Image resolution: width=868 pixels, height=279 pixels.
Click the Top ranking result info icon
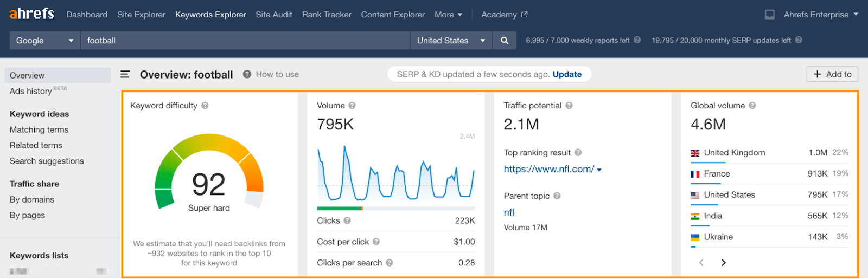[578, 153]
